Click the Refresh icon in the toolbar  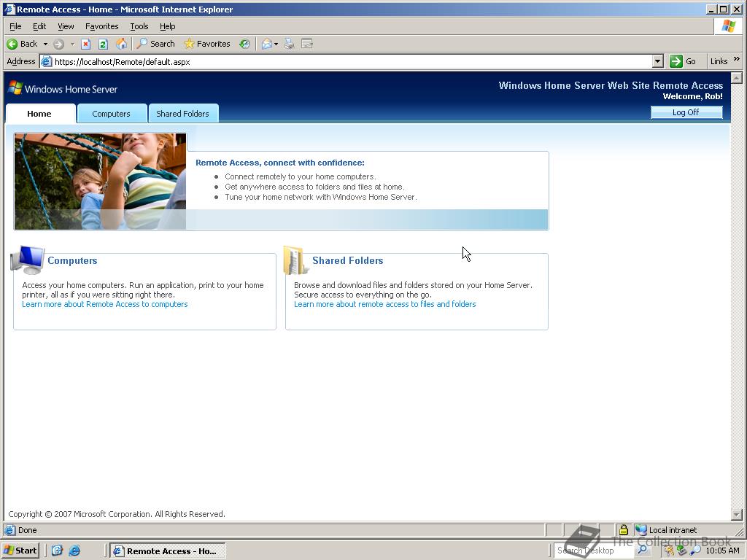coord(102,44)
